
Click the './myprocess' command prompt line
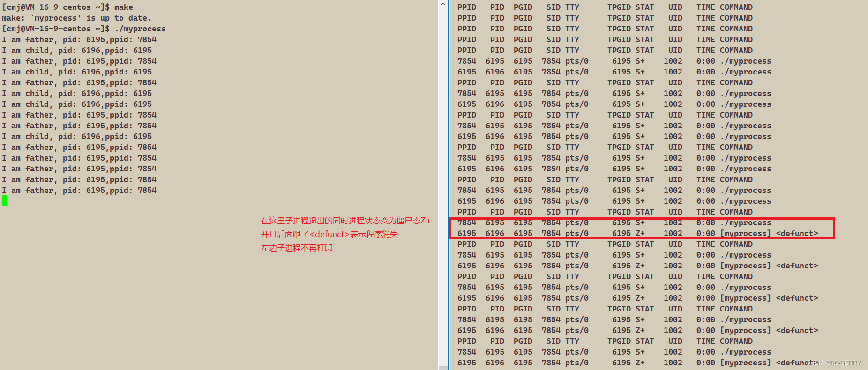click(x=84, y=29)
